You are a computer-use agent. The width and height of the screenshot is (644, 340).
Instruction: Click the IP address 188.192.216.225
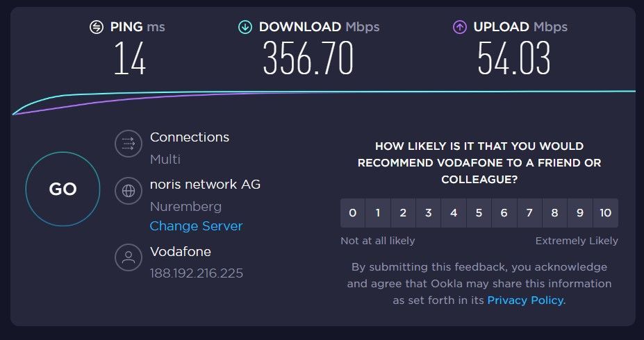tap(197, 273)
